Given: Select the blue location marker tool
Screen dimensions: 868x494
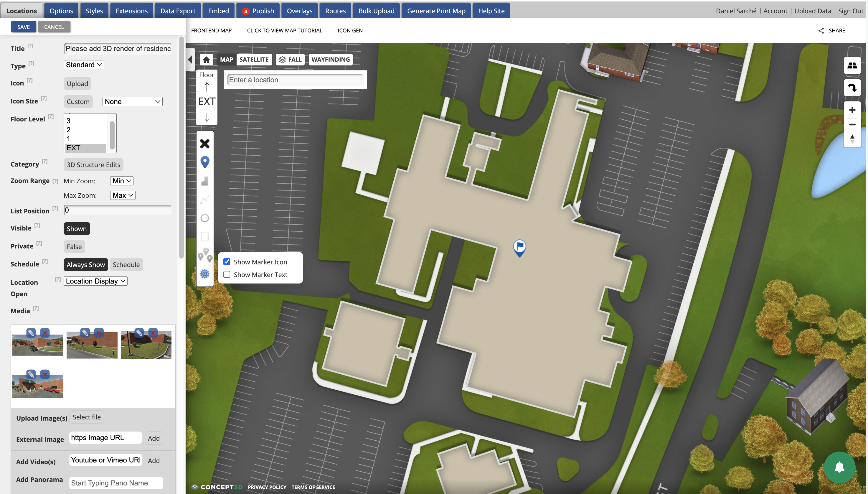Looking at the screenshot, I should tap(205, 162).
